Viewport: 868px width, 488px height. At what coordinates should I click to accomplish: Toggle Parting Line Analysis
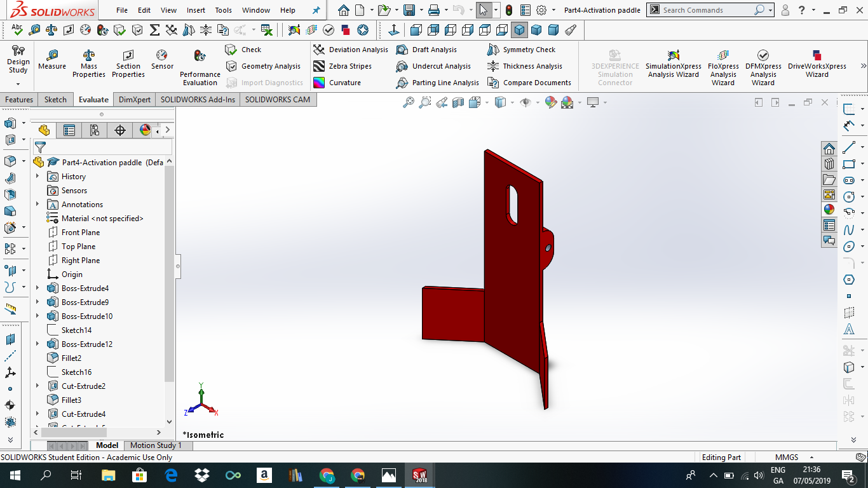[x=437, y=83]
